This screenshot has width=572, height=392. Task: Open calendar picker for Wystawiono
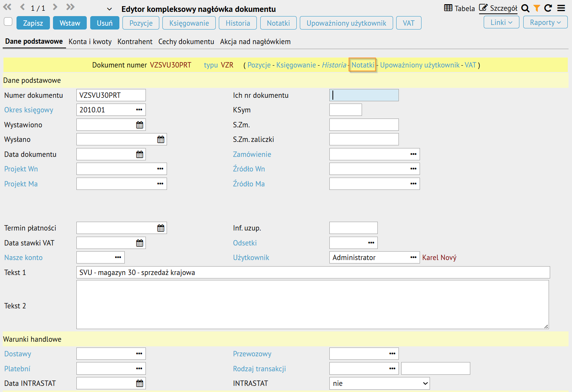click(x=140, y=125)
